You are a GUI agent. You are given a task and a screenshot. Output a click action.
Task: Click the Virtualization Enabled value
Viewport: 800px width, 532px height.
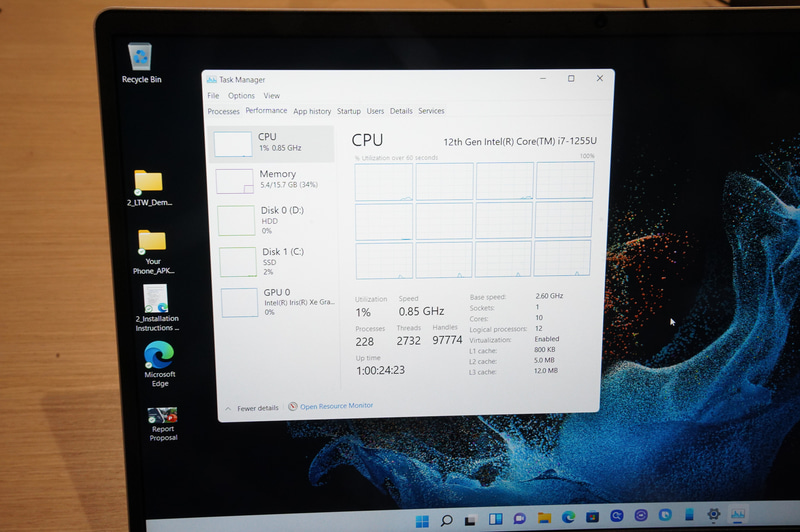point(547,339)
